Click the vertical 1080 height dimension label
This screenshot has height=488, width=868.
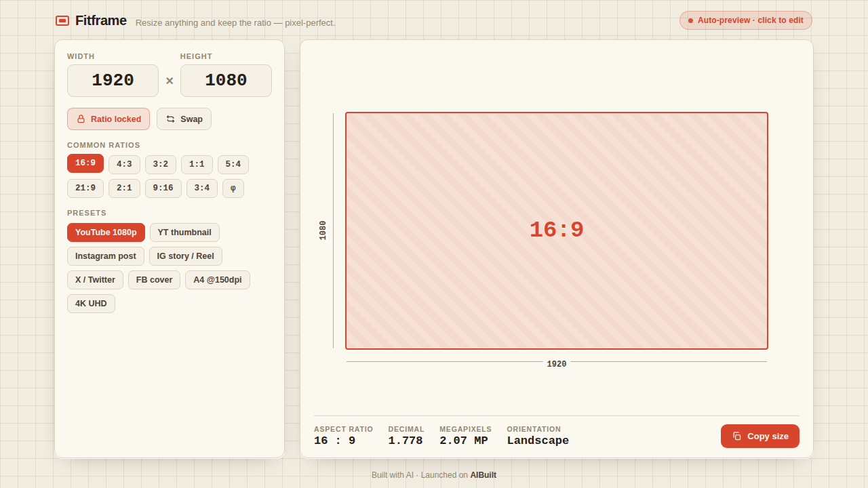[323, 230]
